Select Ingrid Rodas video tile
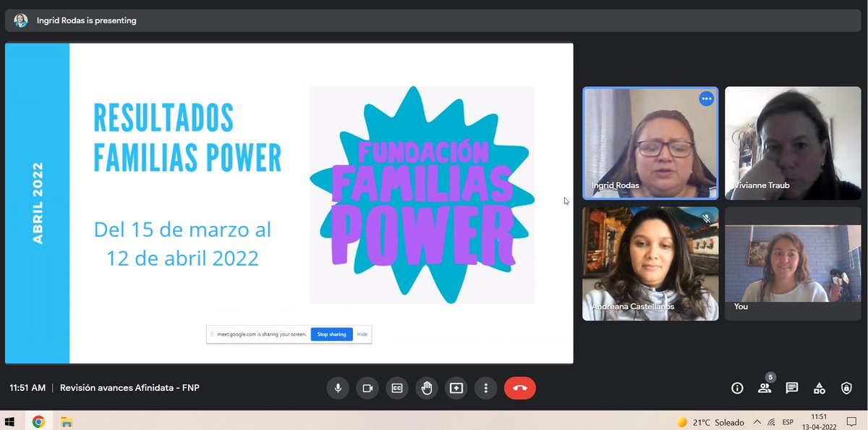 (650, 143)
